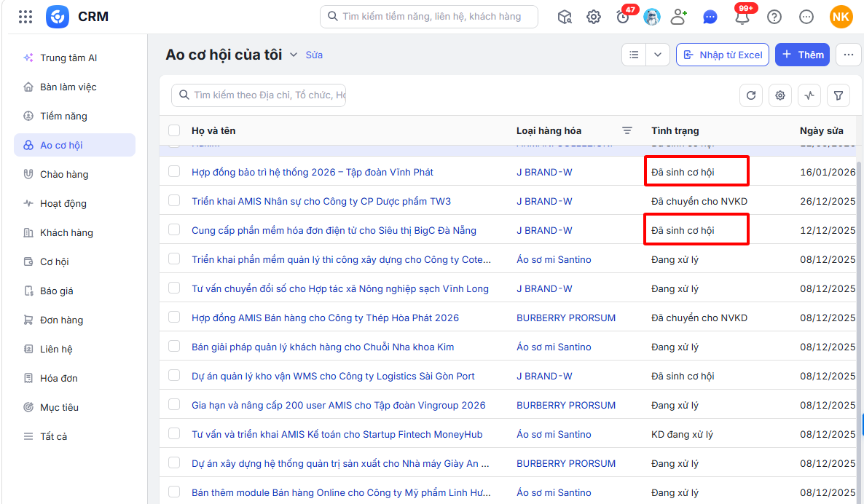Viewport: 864px width, 504px height.
Task: Open Dự án quản lý kho vận WMS record
Action: click(x=334, y=377)
